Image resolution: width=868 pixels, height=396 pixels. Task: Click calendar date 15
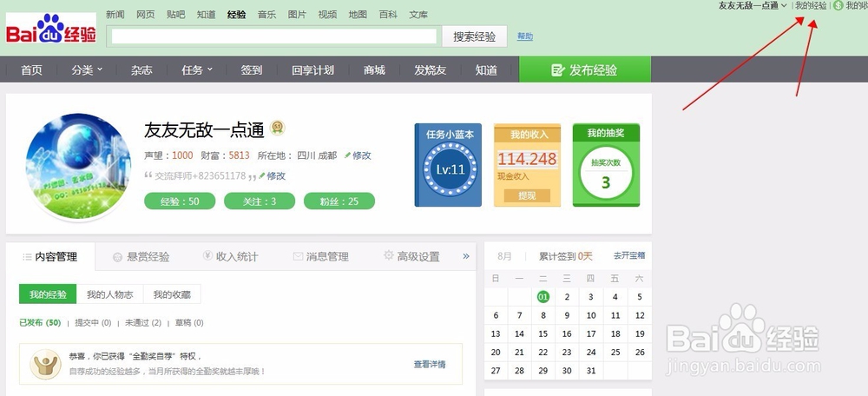pos(543,333)
